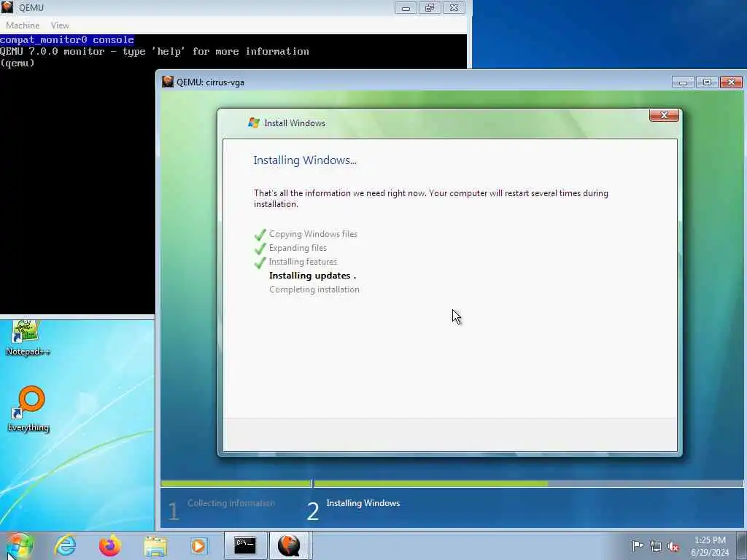Click the Collecting information progress bar
The width and height of the screenshot is (747, 560).
[236, 483]
